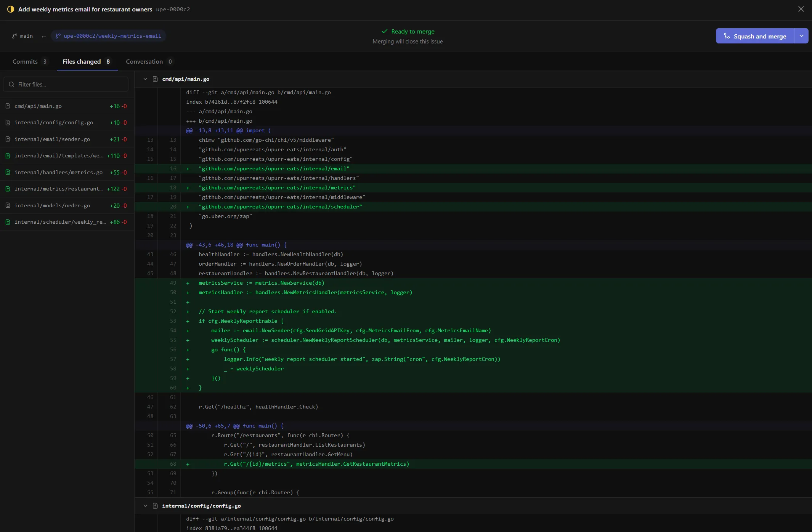Screen dimensions: 812x532
Task: Click the '+16 -0' stats for cmd/api/main.go
Action: click(x=118, y=106)
